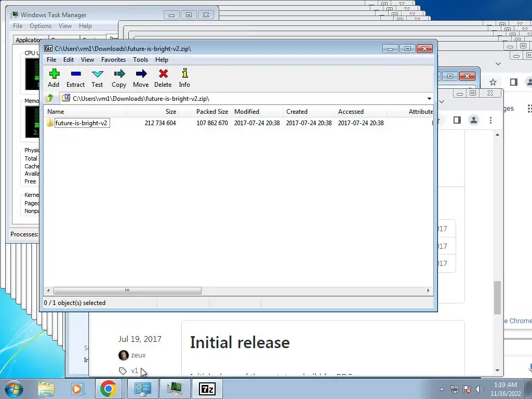Click the horizontal scrollbar thumb in 7-Zip
The image size is (532, 399).
pos(127,290)
